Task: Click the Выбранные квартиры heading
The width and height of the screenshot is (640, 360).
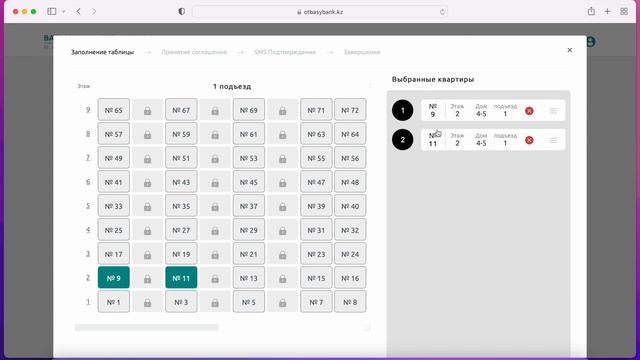Action: click(433, 79)
